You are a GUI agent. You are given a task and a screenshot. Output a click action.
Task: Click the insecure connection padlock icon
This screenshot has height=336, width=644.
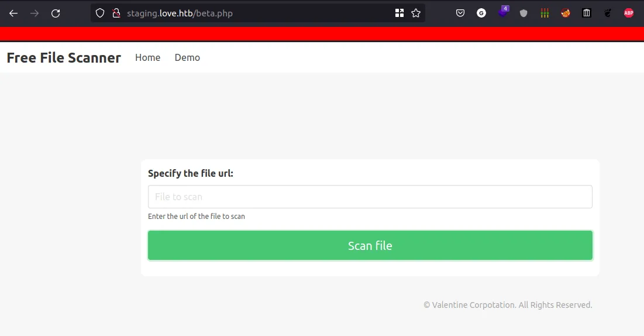116,13
